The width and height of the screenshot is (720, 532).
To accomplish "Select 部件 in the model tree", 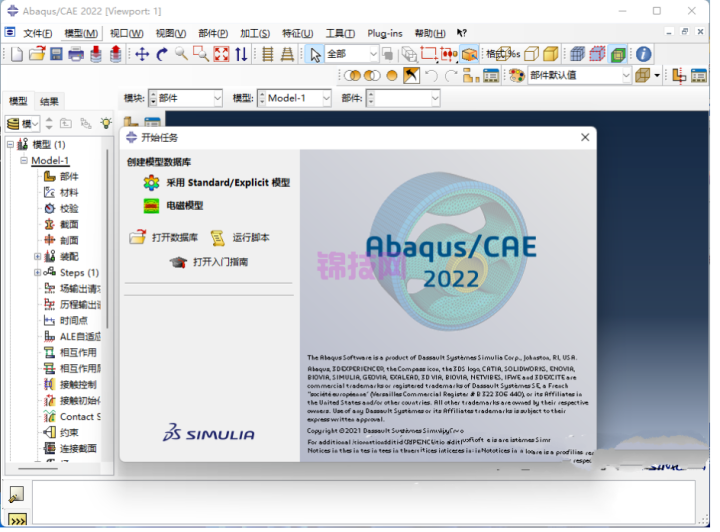I will [69, 176].
